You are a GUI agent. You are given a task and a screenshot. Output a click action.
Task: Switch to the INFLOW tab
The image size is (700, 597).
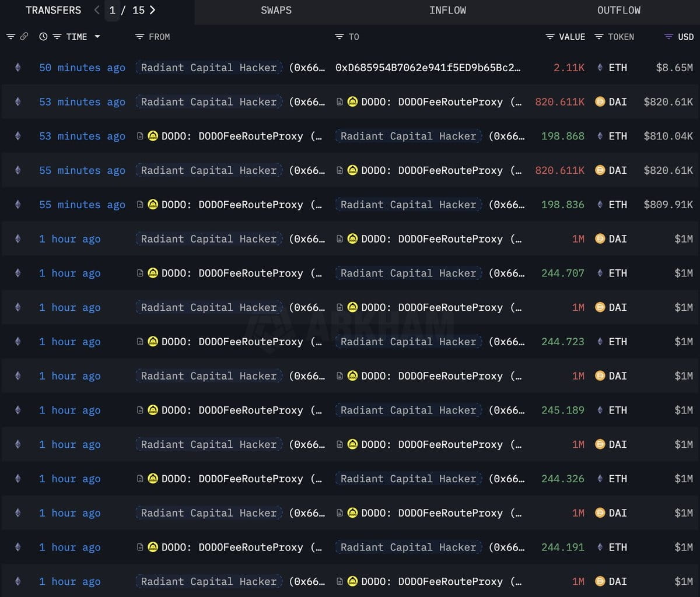447,10
